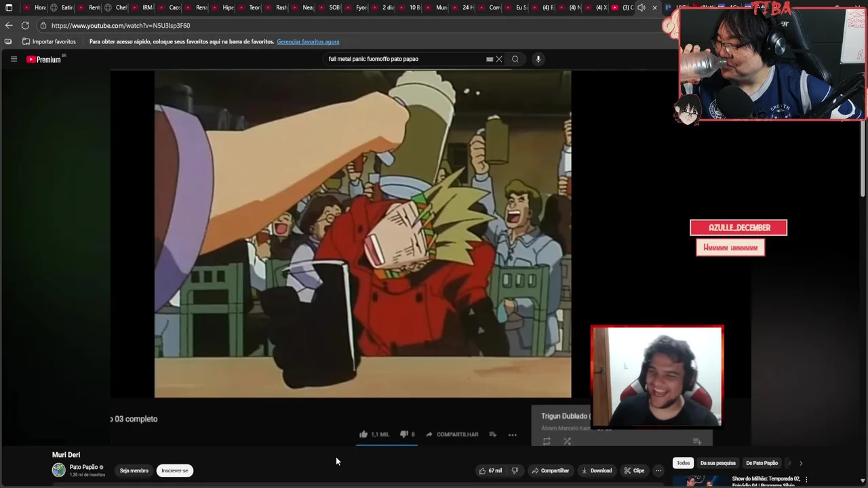The height and width of the screenshot is (488, 868).
Task: Switch to the 'Hora' browser tab
Action: 34,7
